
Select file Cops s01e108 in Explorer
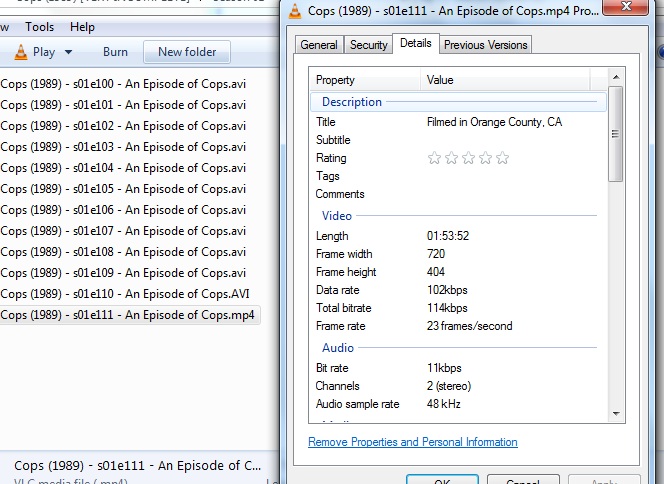tap(123, 252)
